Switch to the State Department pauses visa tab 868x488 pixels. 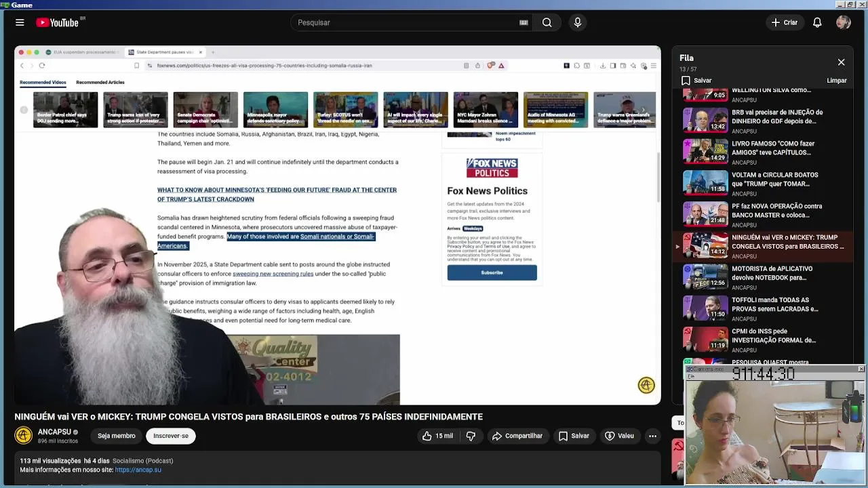tap(165, 52)
